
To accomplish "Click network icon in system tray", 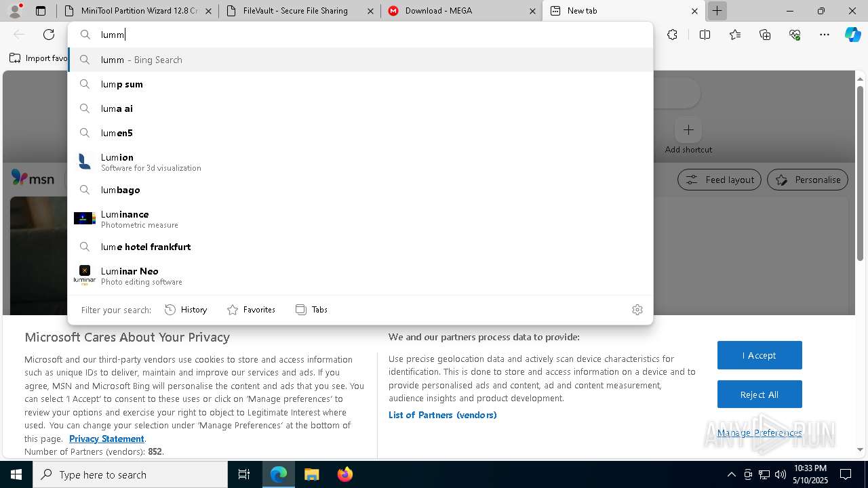I will click(x=764, y=474).
